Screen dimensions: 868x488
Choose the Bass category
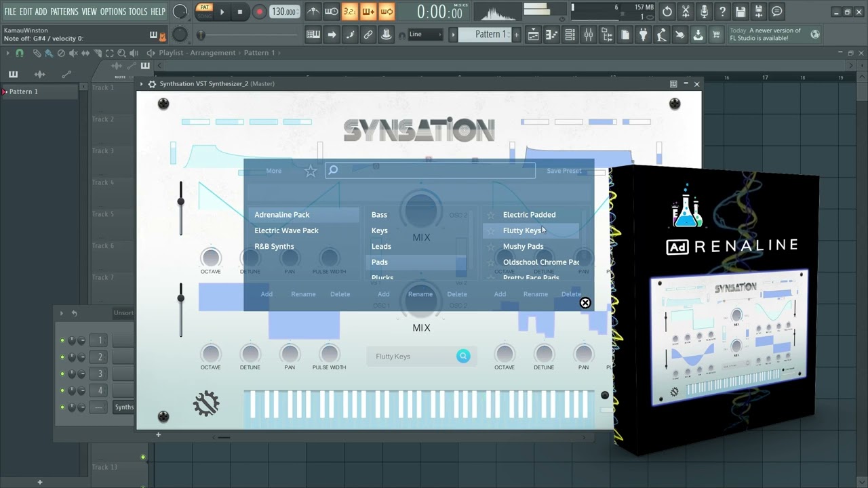pyautogui.click(x=379, y=215)
